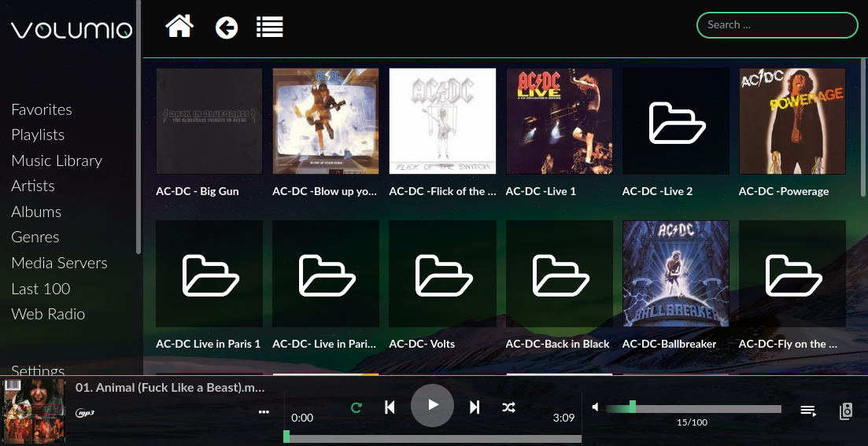This screenshot has height=446, width=868.
Task: Open the track options ellipsis menu
Action: pos(264,411)
